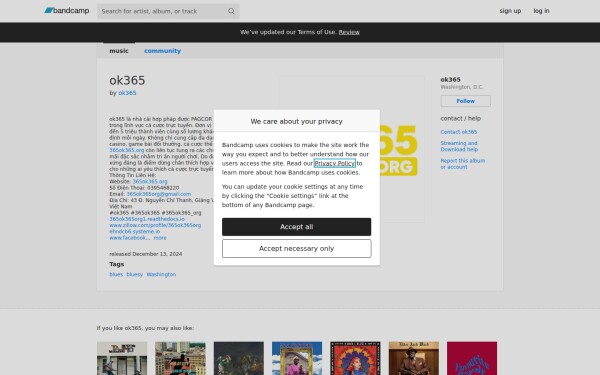Open the www.facebook... link

point(129,238)
